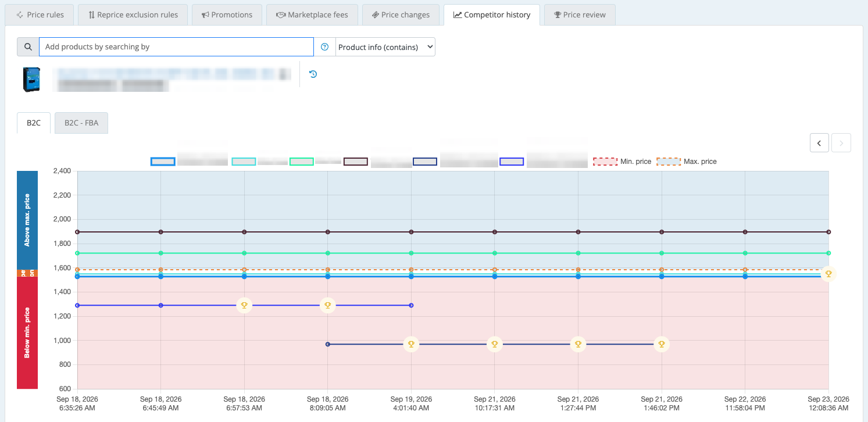Click the product thumbnail image
The height and width of the screenshot is (422, 868).
point(31,80)
